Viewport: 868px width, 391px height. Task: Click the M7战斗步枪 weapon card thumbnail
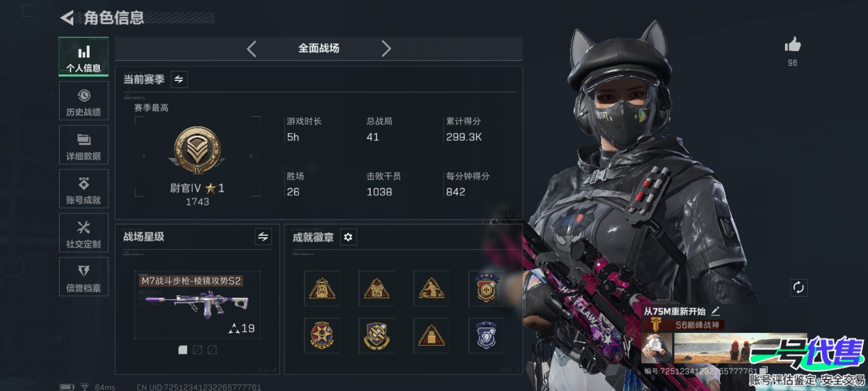tap(197, 305)
